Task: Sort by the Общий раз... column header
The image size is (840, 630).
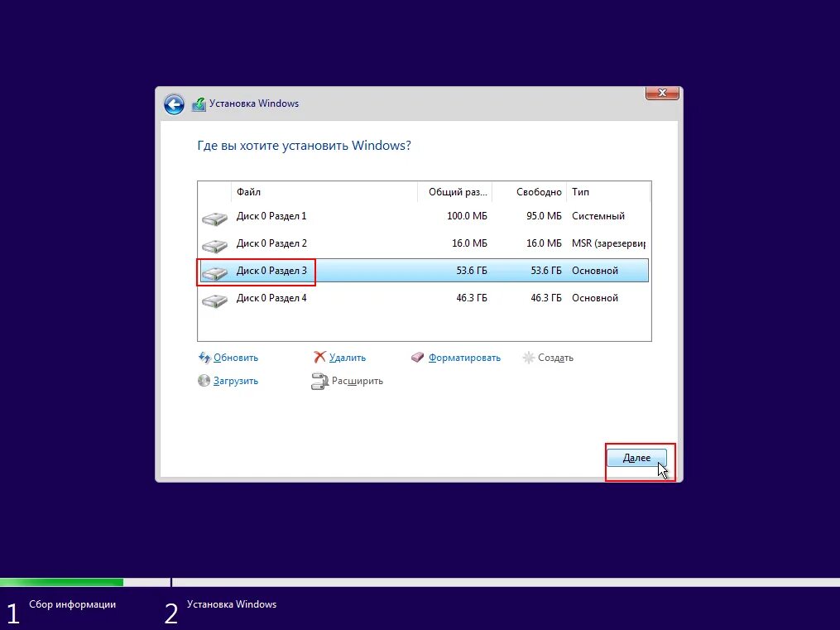Action: (x=455, y=192)
